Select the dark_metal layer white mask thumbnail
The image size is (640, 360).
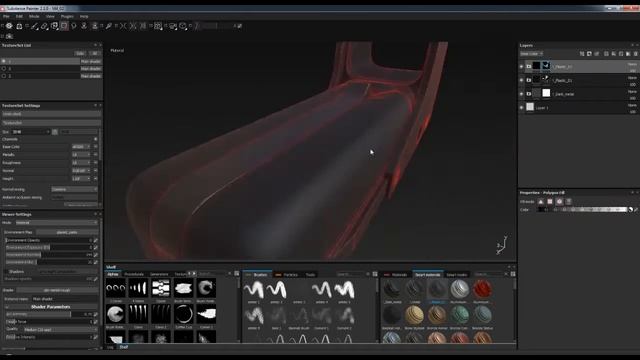pos(546,93)
